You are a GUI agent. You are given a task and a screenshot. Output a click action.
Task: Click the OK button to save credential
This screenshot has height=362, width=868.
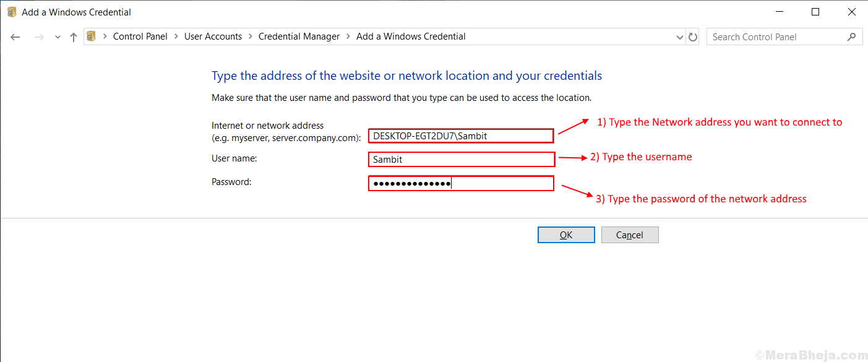point(565,235)
